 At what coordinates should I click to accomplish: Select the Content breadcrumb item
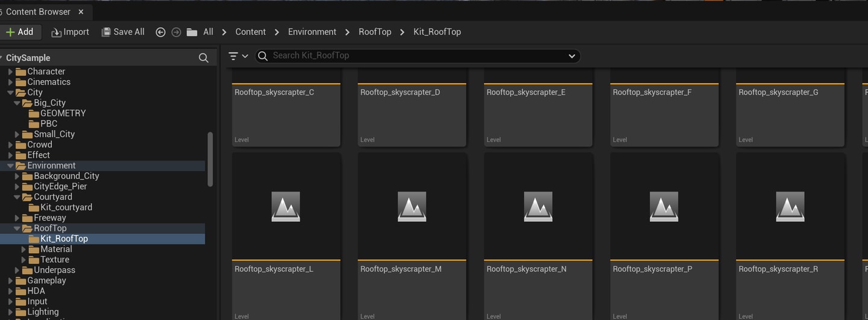(x=250, y=32)
